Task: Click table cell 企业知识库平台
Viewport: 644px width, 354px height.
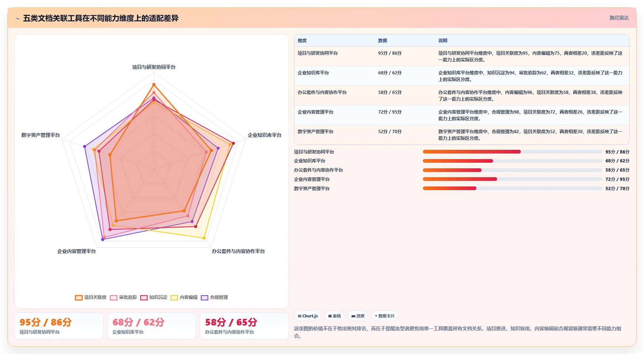Action: (x=313, y=73)
